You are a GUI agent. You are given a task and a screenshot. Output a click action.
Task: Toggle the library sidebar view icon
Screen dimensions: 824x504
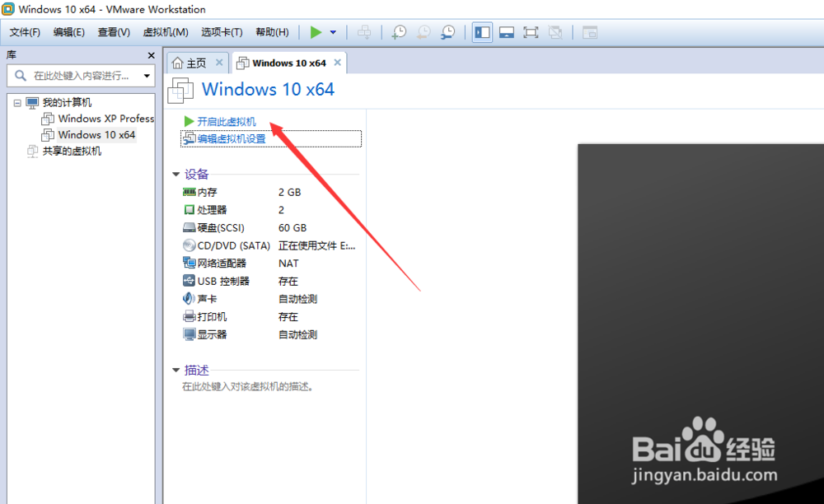coord(482,33)
